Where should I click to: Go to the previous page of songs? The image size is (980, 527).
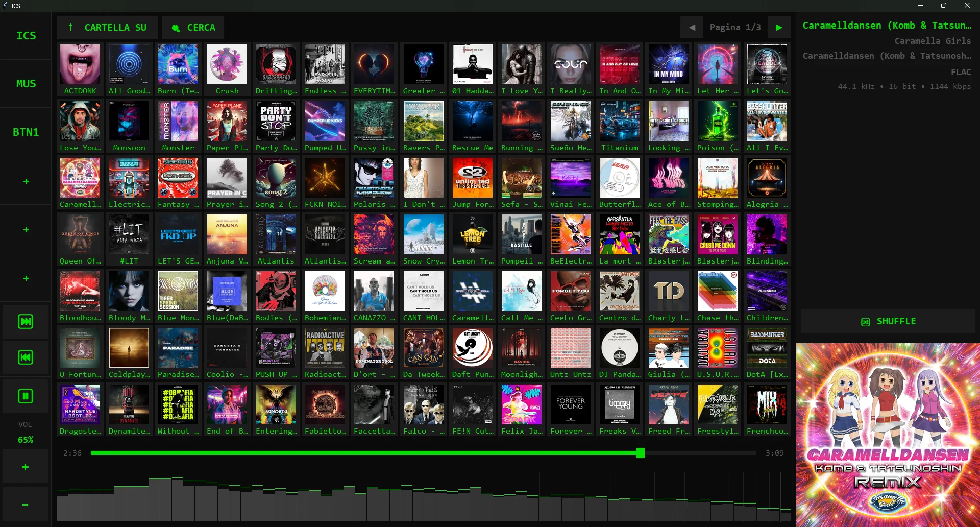(x=692, y=28)
